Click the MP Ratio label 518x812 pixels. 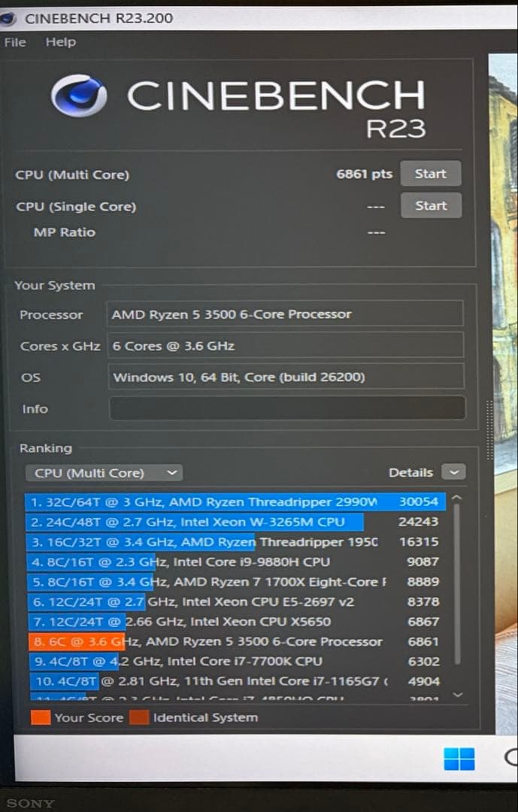coord(64,232)
